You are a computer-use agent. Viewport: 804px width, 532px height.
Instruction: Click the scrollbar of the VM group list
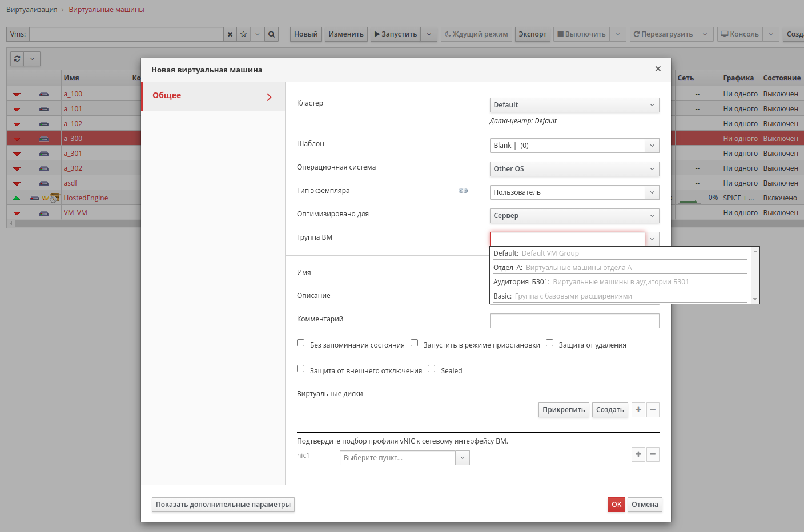[755, 275]
